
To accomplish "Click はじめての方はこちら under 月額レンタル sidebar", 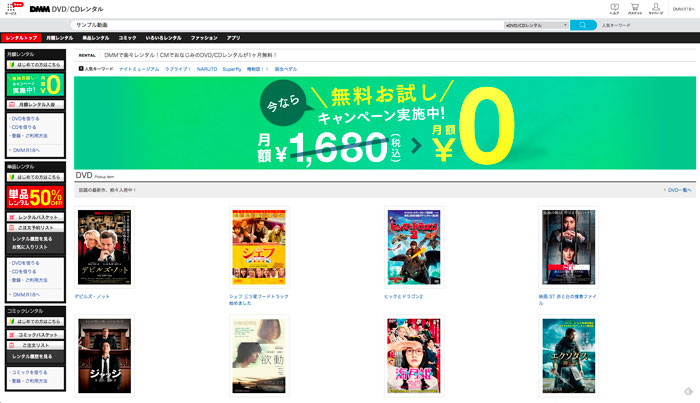I will [x=35, y=65].
